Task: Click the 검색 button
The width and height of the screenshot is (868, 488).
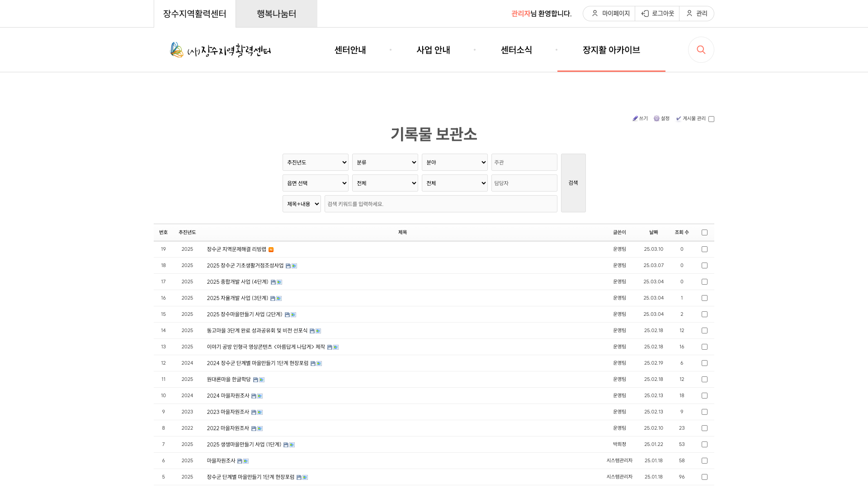Action: coord(573,183)
